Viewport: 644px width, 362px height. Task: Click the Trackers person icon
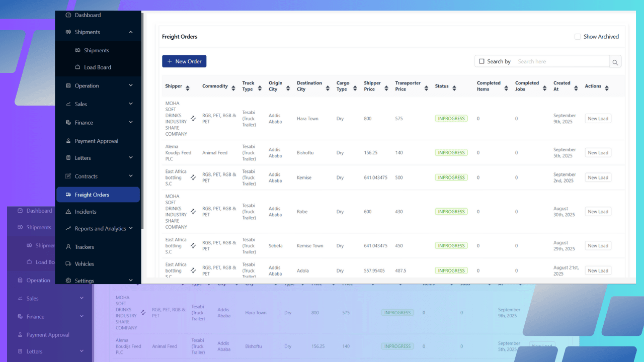[68, 247]
